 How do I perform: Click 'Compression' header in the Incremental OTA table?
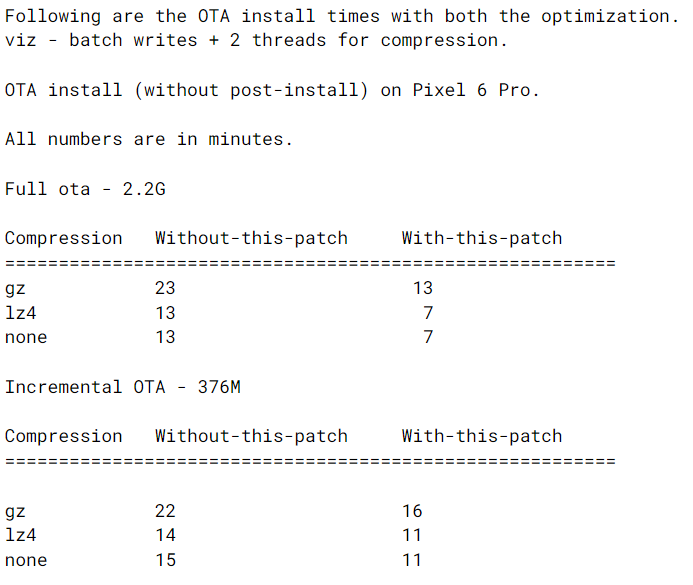tap(63, 436)
